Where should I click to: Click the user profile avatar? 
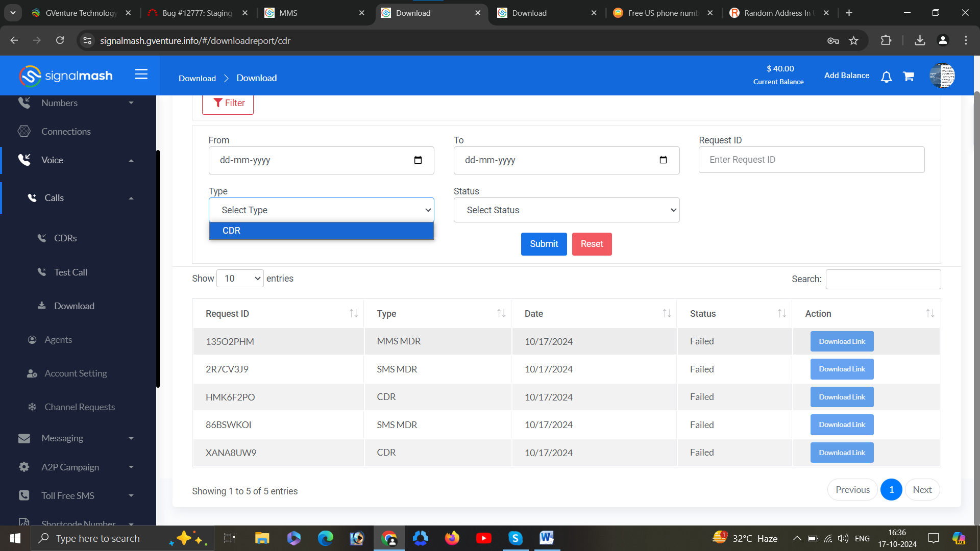[942, 76]
